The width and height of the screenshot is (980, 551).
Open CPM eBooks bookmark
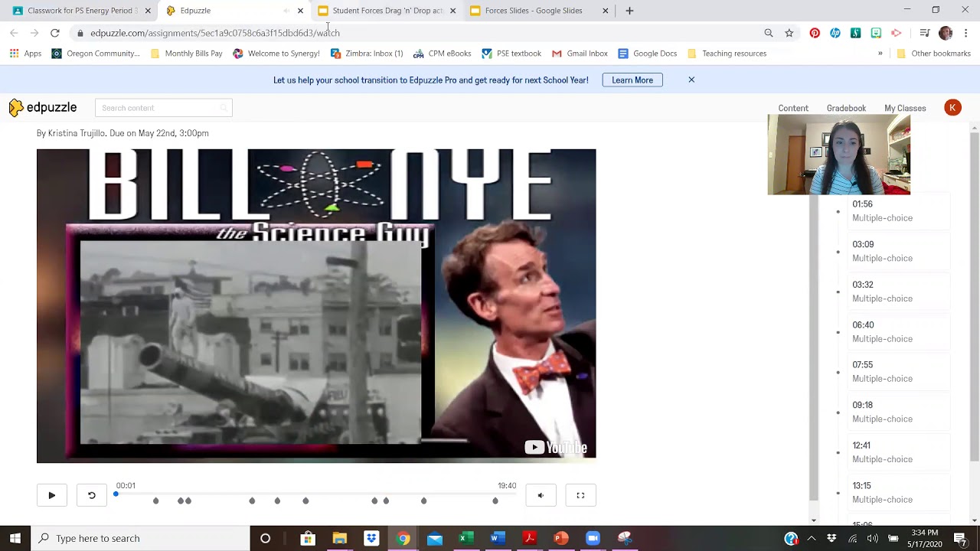click(442, 54)
